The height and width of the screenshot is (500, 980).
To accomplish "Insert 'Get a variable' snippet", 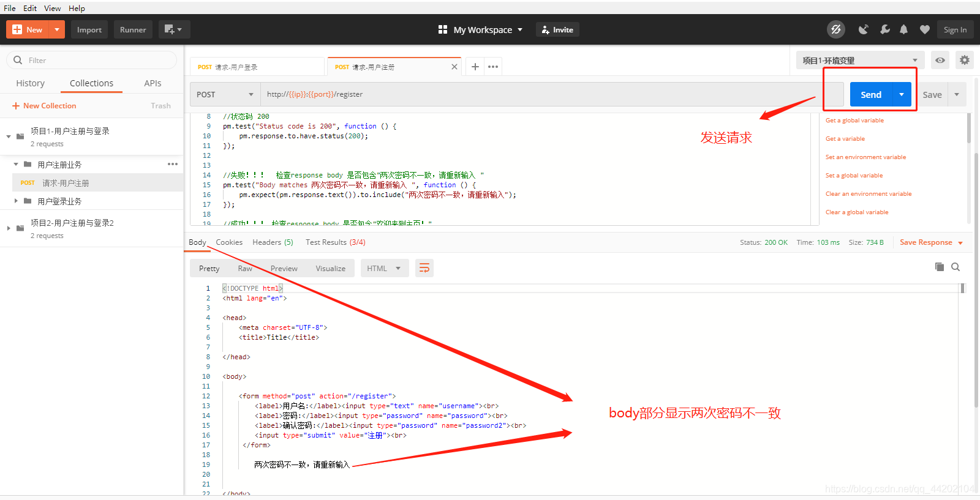I will click(845, 139).
